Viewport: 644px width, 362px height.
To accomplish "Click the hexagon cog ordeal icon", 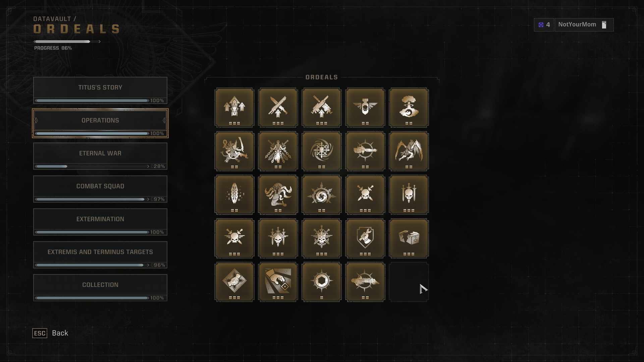I will pos(321,282).
